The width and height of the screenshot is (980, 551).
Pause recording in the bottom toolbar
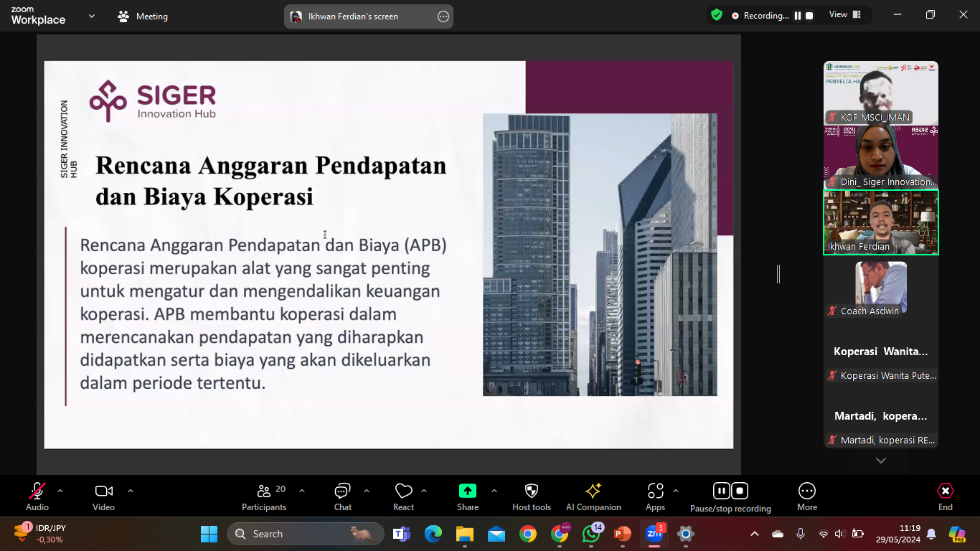tap(721, 491)
